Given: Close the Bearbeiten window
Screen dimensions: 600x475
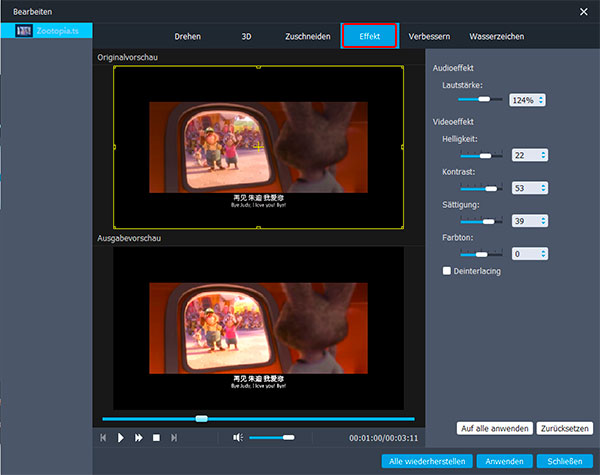Looking at the screenshot, I should click(x=584, y=12).
